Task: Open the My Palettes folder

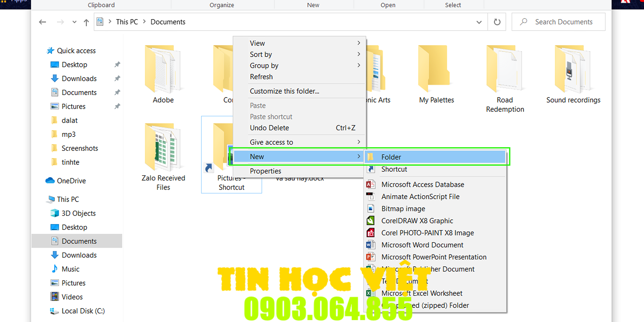Action: pyautogui.click(x=436, y=74)
